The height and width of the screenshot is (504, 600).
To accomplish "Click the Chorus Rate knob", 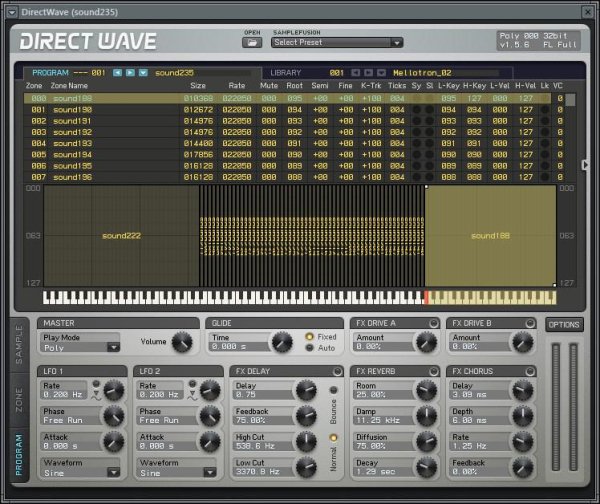I will [523, 442].
